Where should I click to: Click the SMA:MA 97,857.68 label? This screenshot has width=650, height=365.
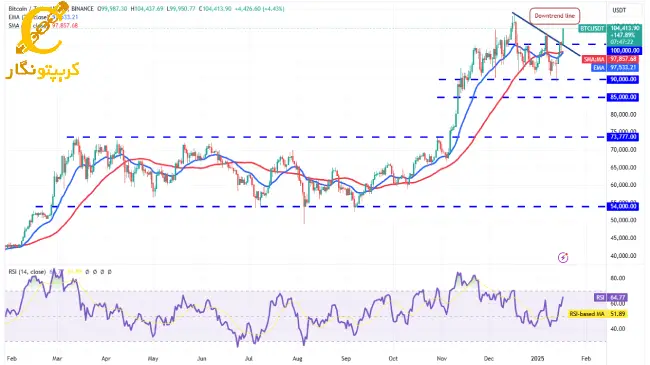tap(610, 59)
